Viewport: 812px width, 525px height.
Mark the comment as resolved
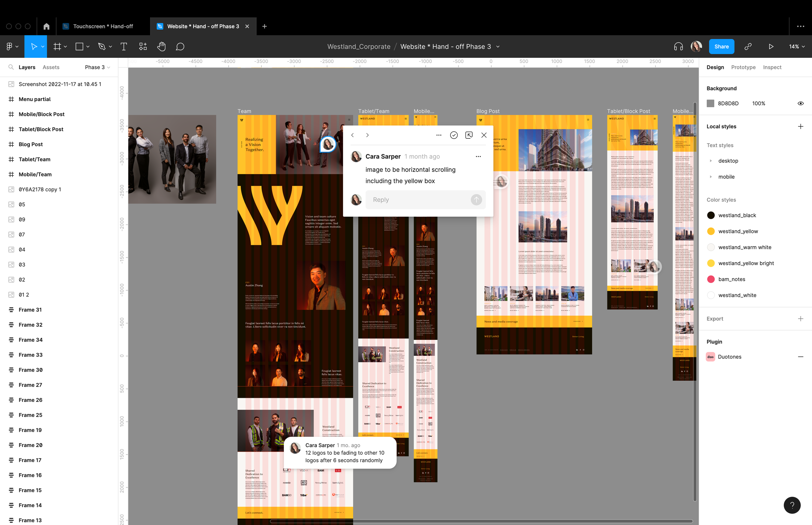tap(453, 135)
